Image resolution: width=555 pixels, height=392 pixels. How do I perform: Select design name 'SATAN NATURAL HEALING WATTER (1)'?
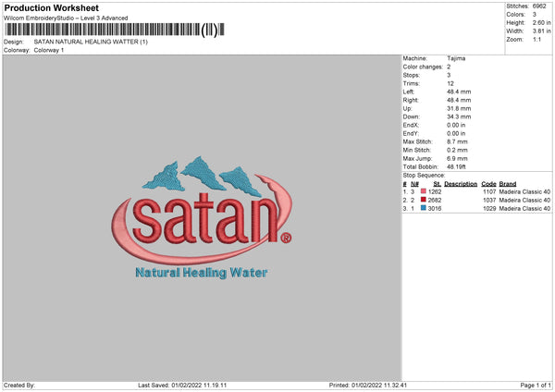pos(91,42)
